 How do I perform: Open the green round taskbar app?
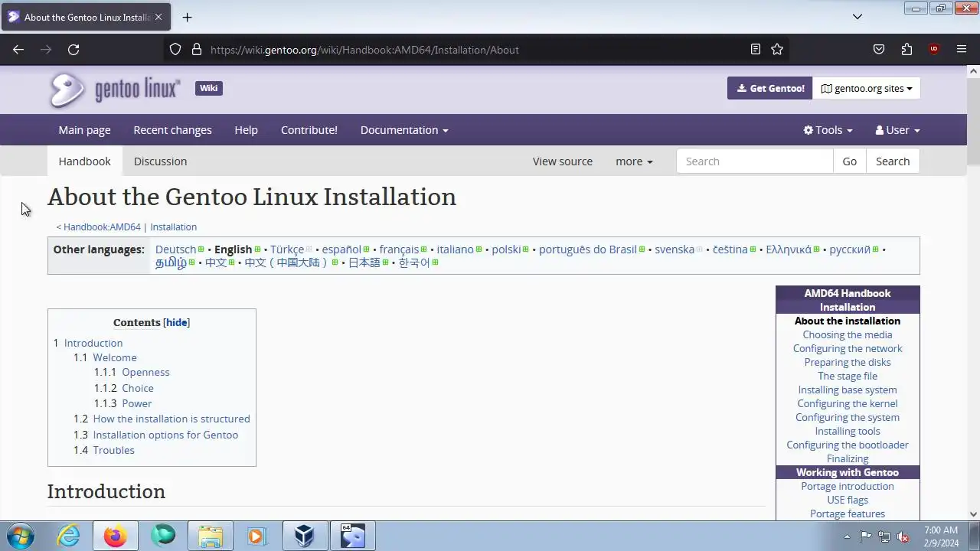coord(163,536)
